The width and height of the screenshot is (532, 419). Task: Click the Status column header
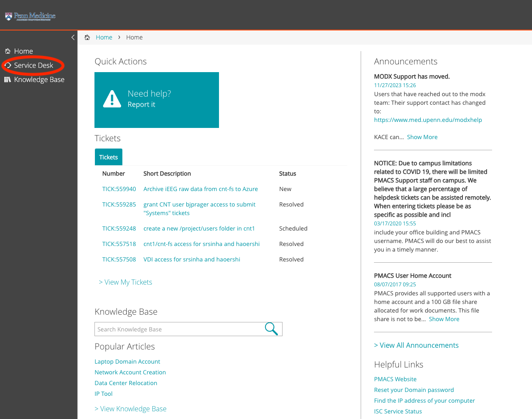287,173
